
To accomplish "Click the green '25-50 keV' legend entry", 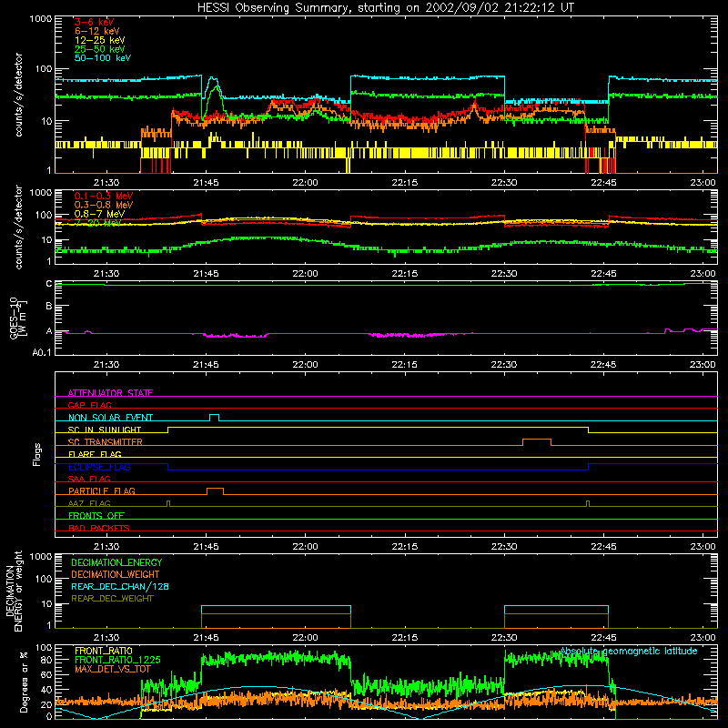I will click(100, 49).
